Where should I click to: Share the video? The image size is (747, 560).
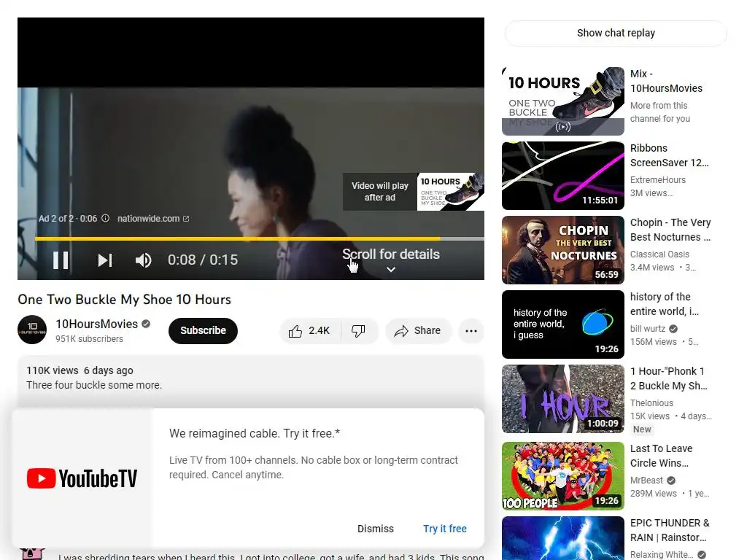point(417,330)
